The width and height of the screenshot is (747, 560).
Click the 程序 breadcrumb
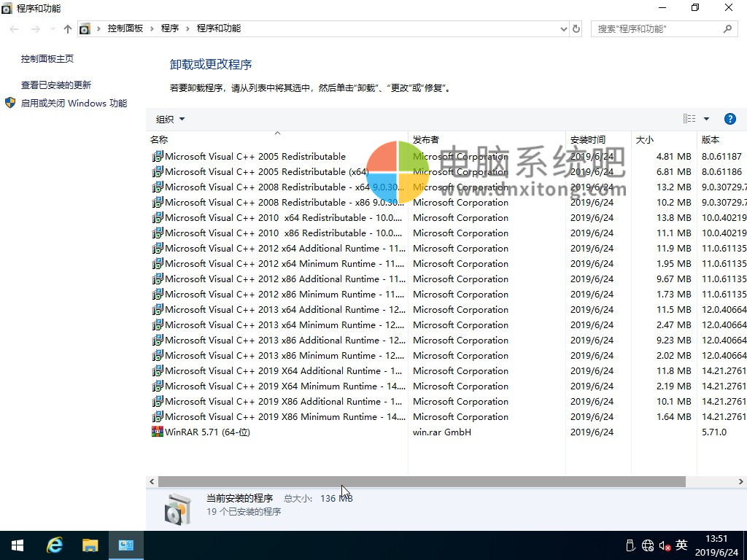pos(169,28)
